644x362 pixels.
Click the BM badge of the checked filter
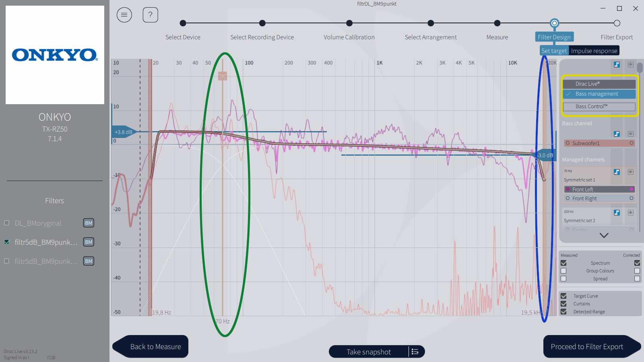(89, 242)
